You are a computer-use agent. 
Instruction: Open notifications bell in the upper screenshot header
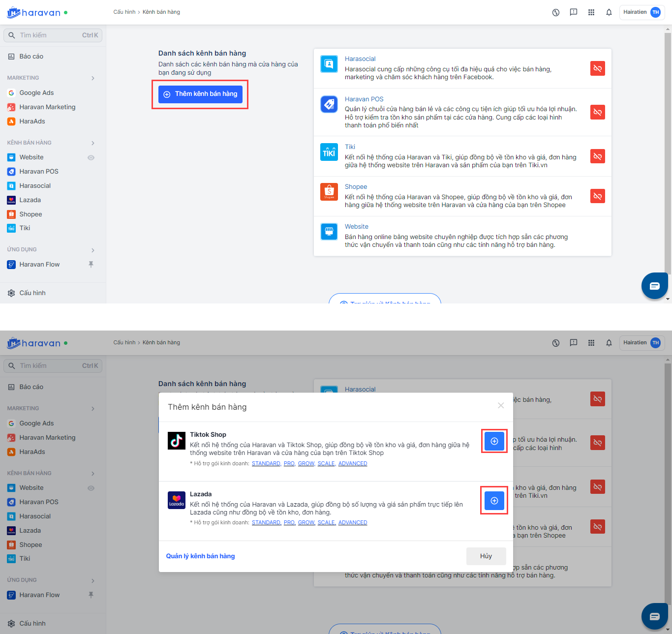609,12
